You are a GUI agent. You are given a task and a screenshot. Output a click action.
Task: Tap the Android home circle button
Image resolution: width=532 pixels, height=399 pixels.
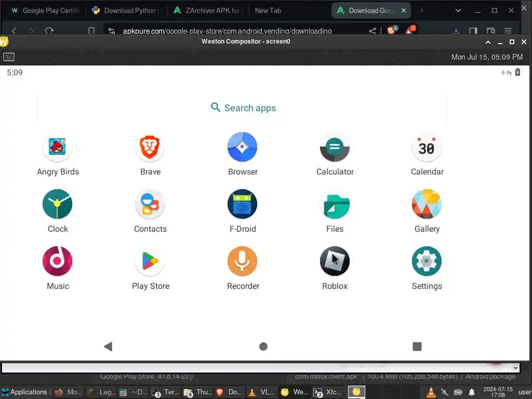pyautogui.click(x=263, y=347)
